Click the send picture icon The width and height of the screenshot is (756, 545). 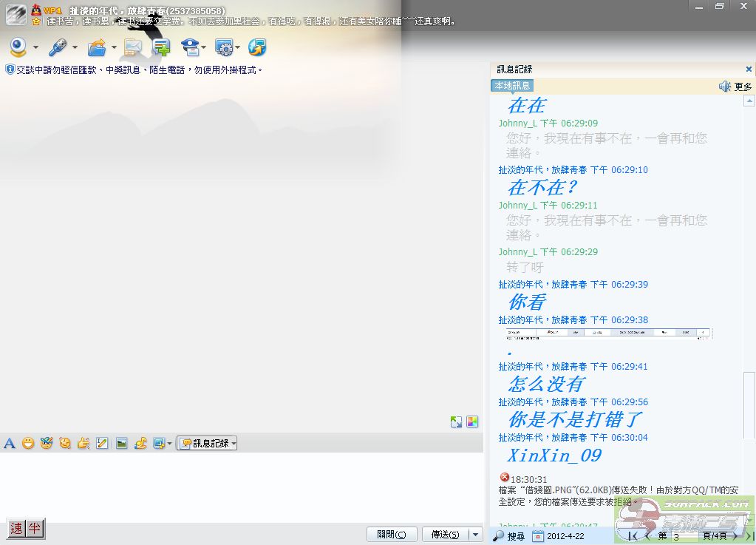(121, 444)
